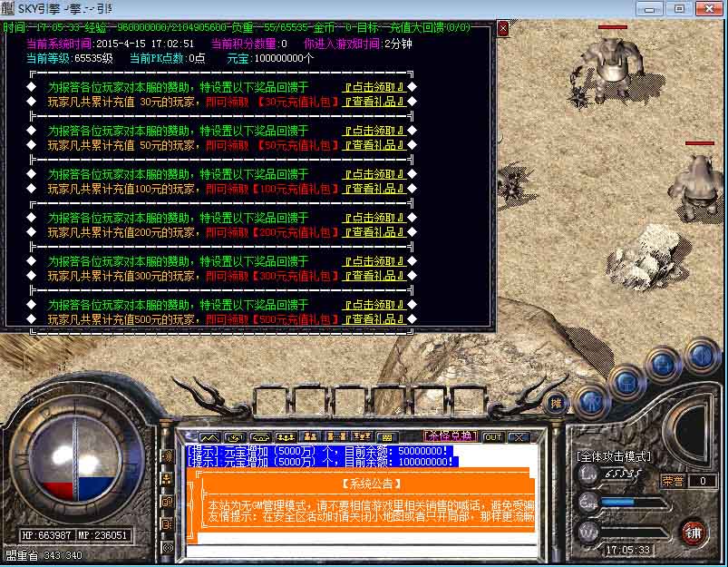The width and height of the screenshot is (728, 567).
Task: Click the blue orb next to 摊 button
Action: pyautogui.click(x=591, y=401)
